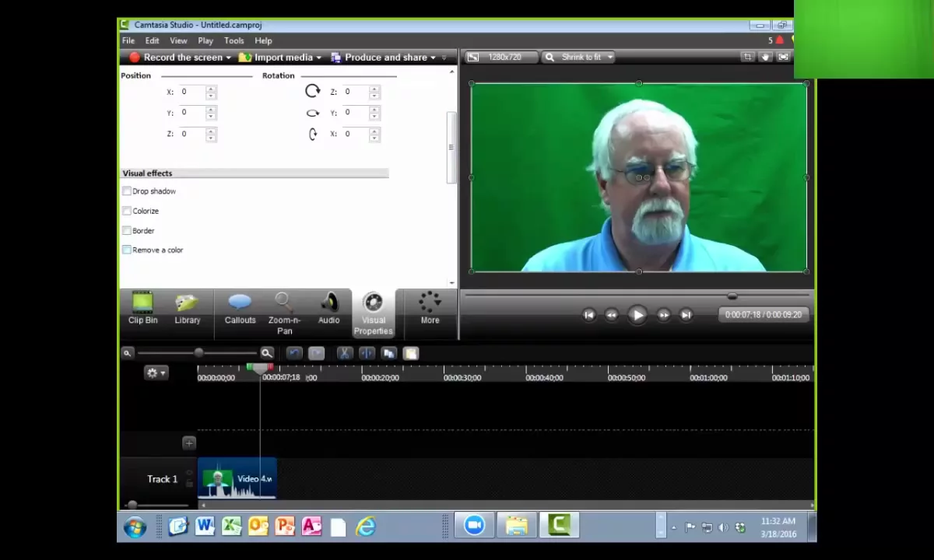934x560 pixels.
Task: Click the Position Z input field
Action: tap(192, 134)
